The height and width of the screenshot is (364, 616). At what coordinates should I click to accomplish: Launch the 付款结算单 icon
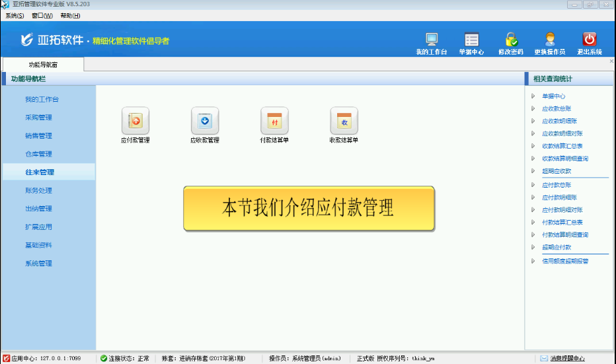pos(274,122)
